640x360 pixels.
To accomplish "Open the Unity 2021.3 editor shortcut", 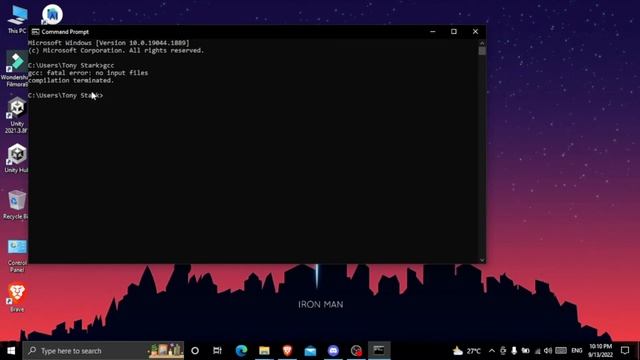I will click(x=16, y=115).
